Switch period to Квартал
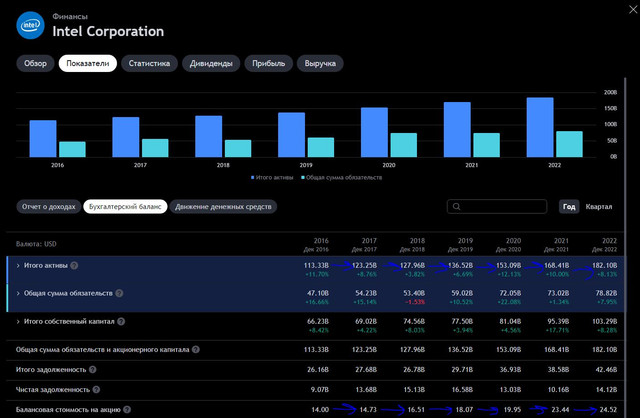640x418 pixels. pos(599,207)
